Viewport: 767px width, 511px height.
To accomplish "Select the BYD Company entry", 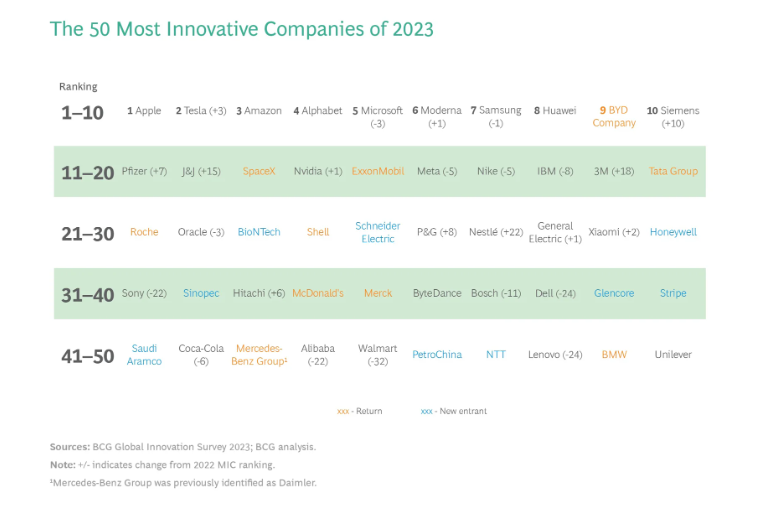I will point(614,117).
